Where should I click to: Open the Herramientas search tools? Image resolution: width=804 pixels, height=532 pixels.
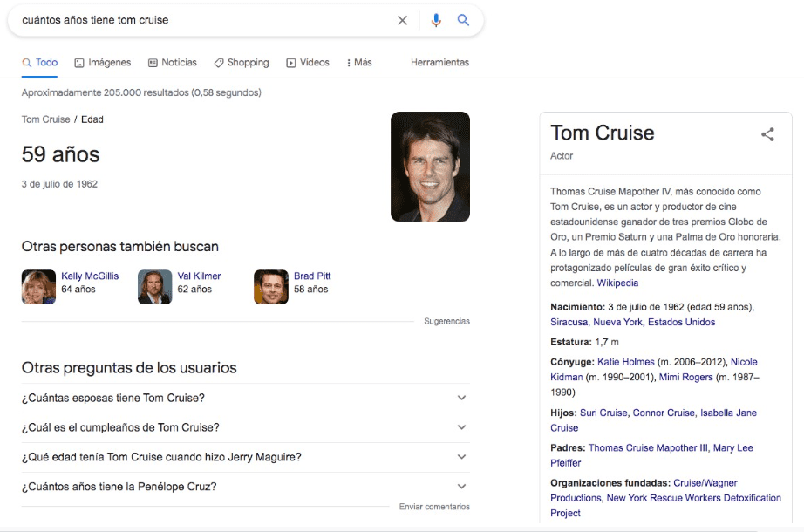click(x=439, y=63)
